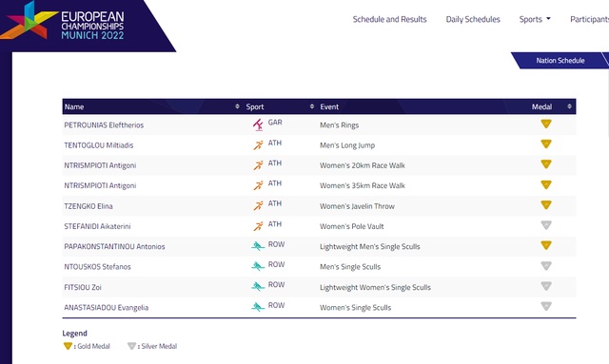The image size is (609, 364).
Task: Open athlete PETROUNIAS Eleftherios
Action: (104, 125)
